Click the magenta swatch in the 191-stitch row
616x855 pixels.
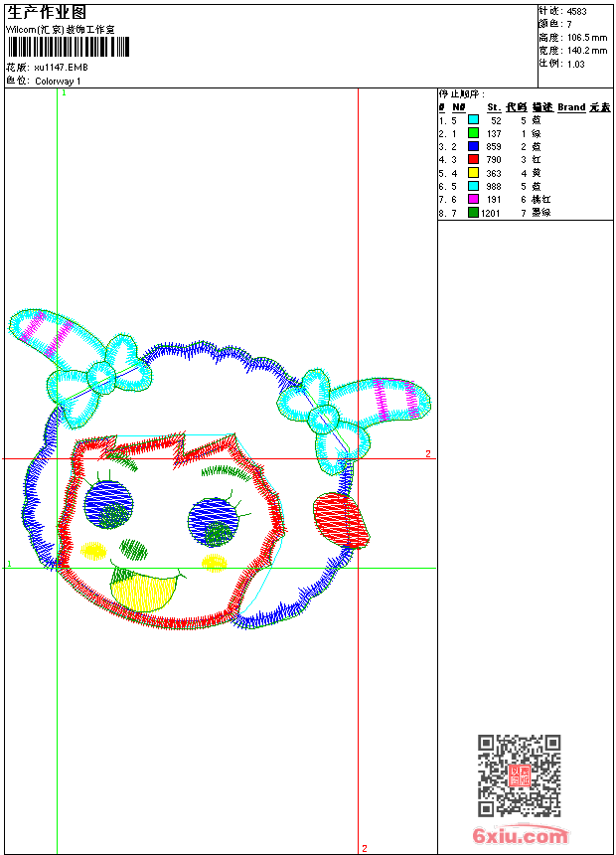[473, 199]
